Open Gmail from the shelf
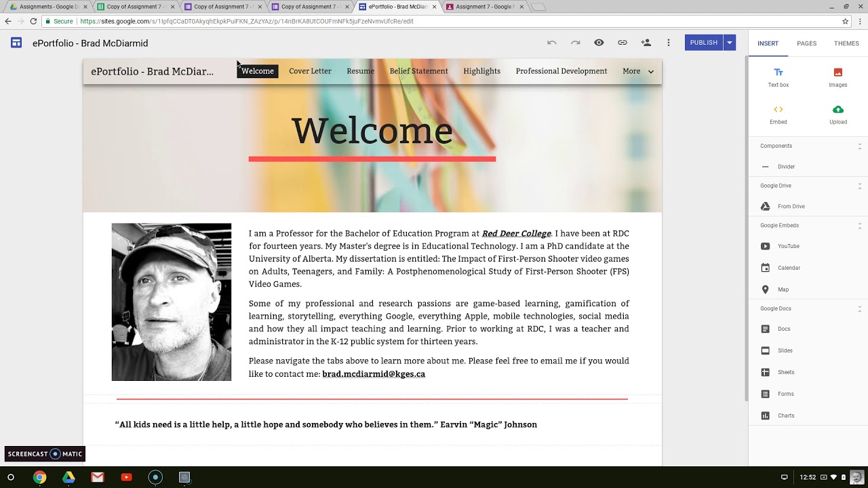 tap(98, 477)
